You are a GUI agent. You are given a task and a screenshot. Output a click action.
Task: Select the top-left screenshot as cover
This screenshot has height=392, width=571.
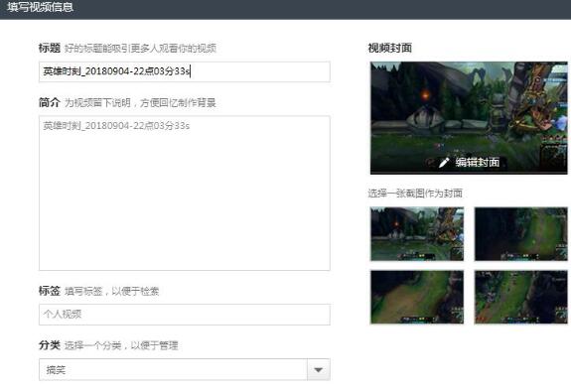(417, 234)
